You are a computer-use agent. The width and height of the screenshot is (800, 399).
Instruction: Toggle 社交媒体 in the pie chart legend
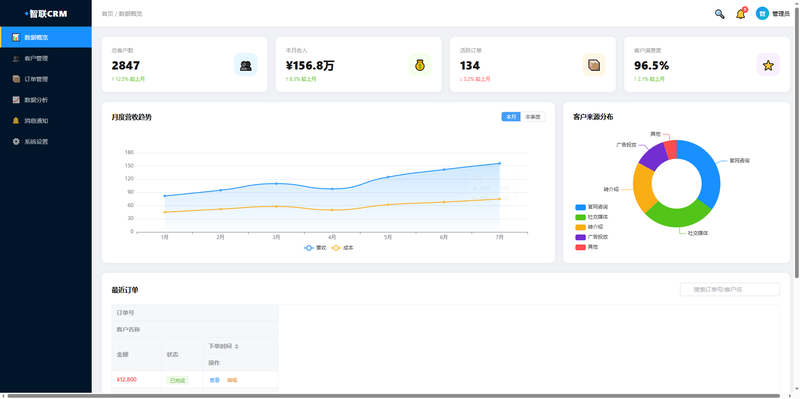point(592,217)
